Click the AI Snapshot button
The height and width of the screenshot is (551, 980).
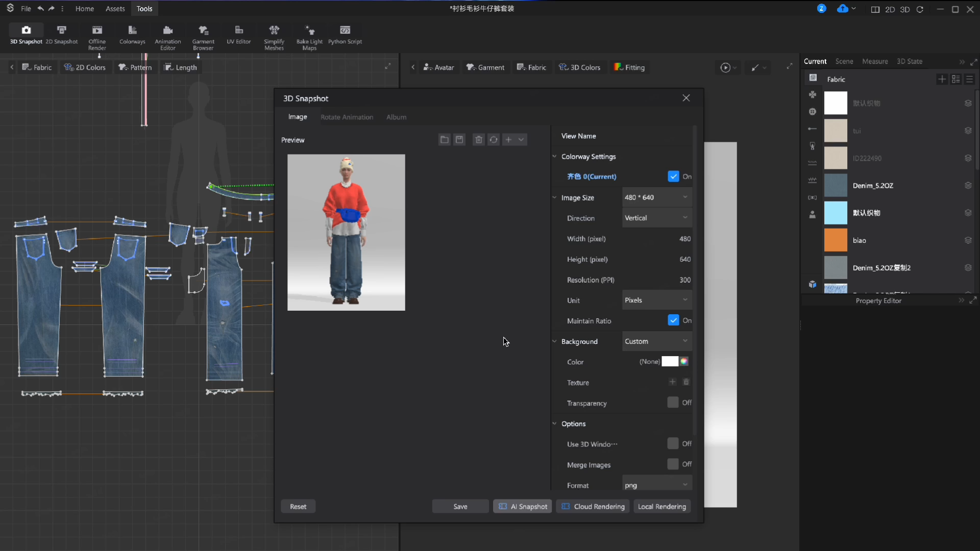pyautogui.click(x=523, y=506)
